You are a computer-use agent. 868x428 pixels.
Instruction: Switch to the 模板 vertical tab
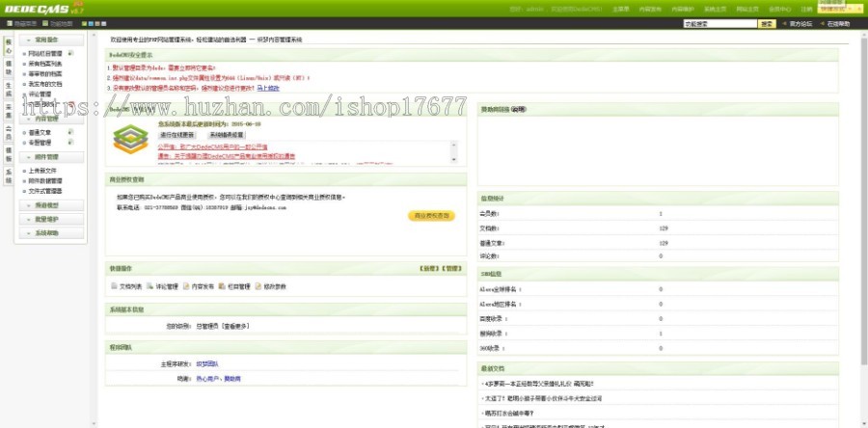pos(9,154)
